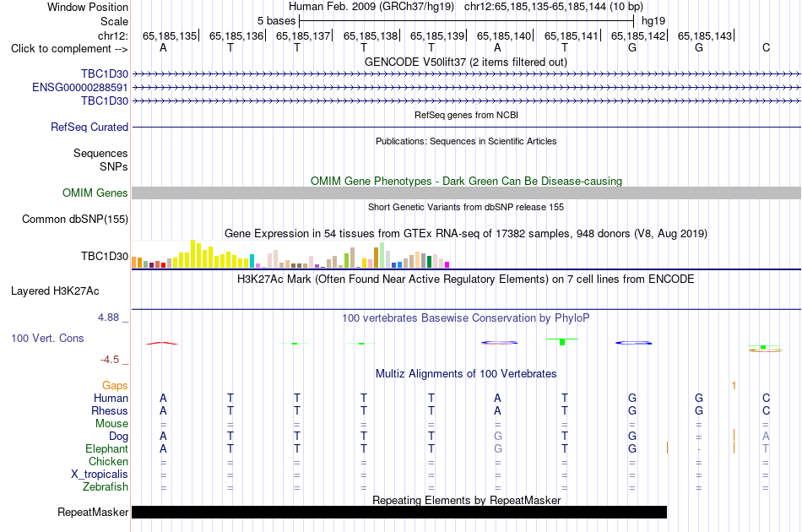Screen dimensions: 802x532
Task: Select the 'X_tropicalis' alignment row label
Action: click(100, 475)
